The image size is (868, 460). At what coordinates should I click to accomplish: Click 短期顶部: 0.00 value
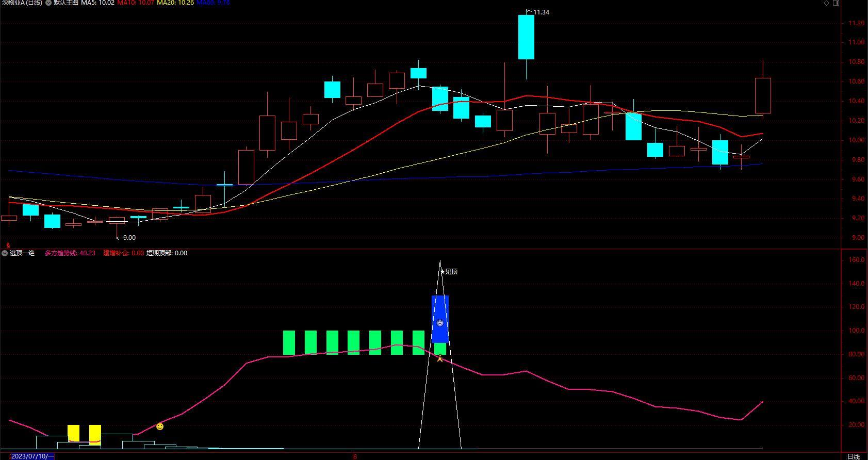167,253
